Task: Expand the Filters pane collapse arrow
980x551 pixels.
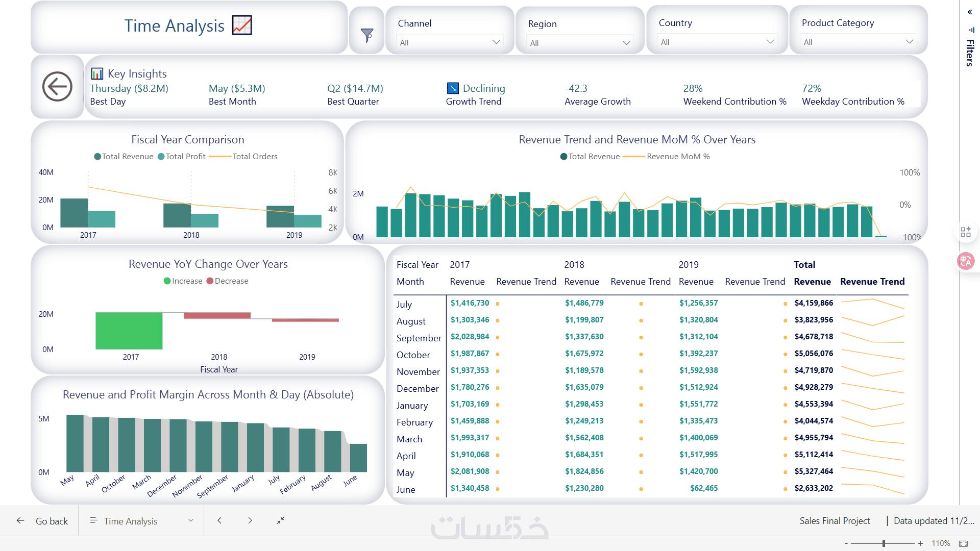Action: click(x=970, y=12)
